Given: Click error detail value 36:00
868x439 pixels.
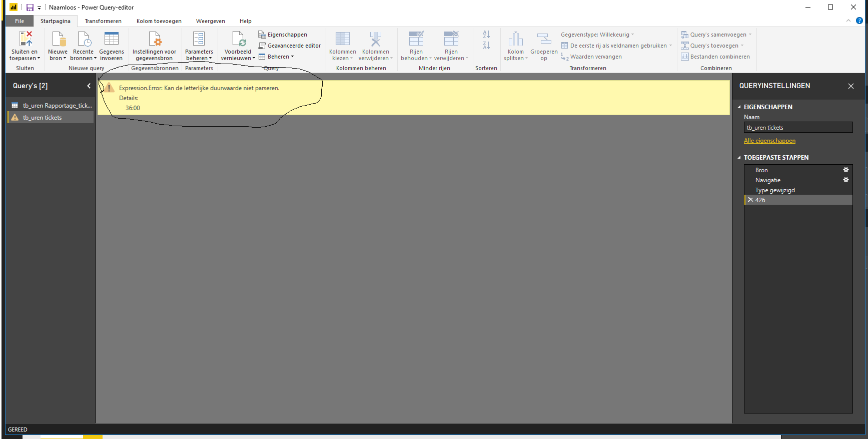Looking at the screenshot, I should pyautogui.click(x=133, y=108).
